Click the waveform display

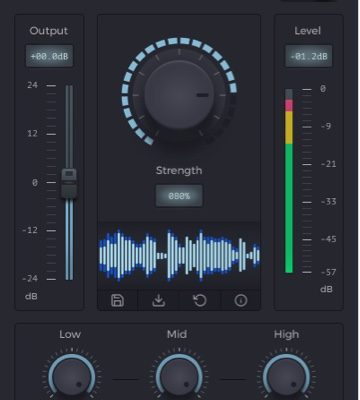coord(179,256)
